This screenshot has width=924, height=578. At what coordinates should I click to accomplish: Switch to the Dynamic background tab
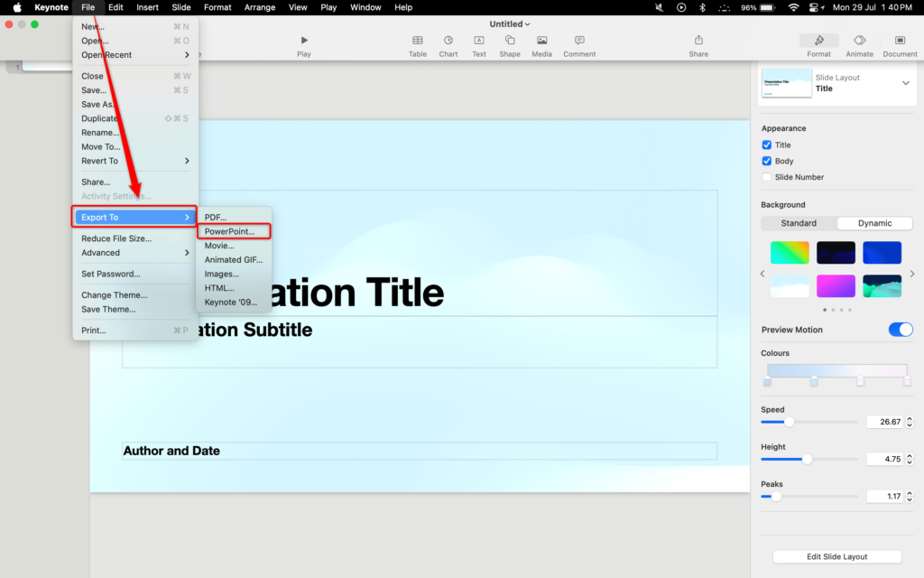point(873,223)
